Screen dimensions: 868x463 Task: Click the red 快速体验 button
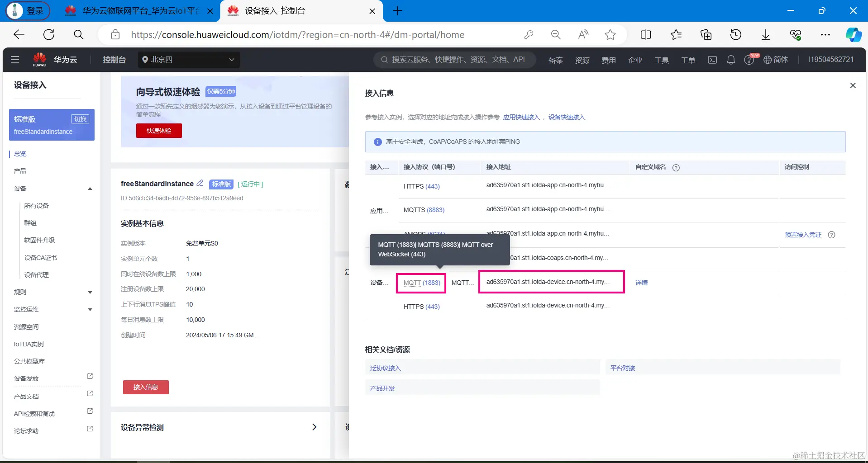159,131
